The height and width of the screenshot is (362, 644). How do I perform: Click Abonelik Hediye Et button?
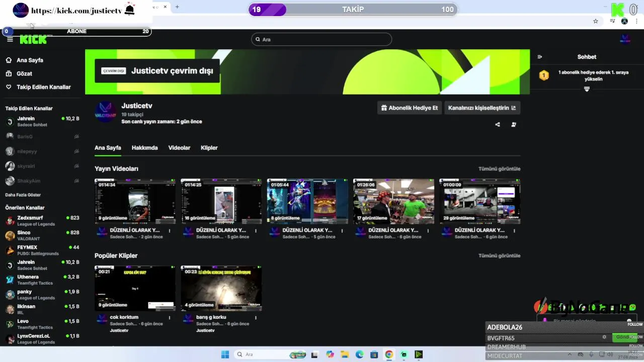pyautogui.click(x=410, y=108)
